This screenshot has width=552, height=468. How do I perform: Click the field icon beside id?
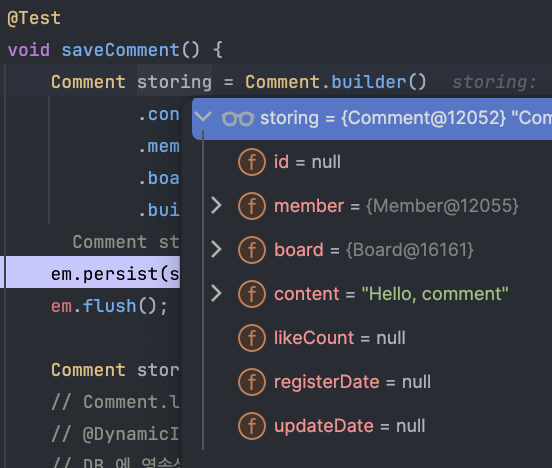point(252,162)
